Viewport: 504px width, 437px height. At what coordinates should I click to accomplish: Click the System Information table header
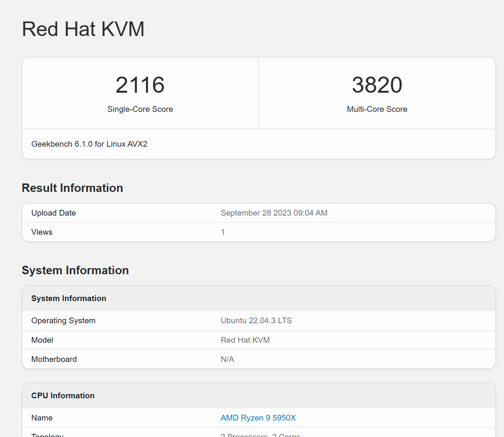coord(69,298)
